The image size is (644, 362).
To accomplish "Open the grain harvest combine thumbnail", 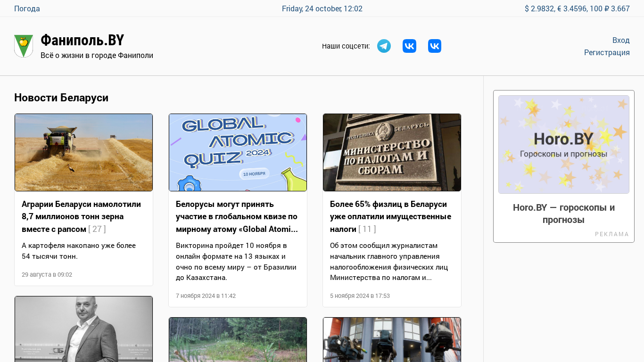I will pos(83,152).
